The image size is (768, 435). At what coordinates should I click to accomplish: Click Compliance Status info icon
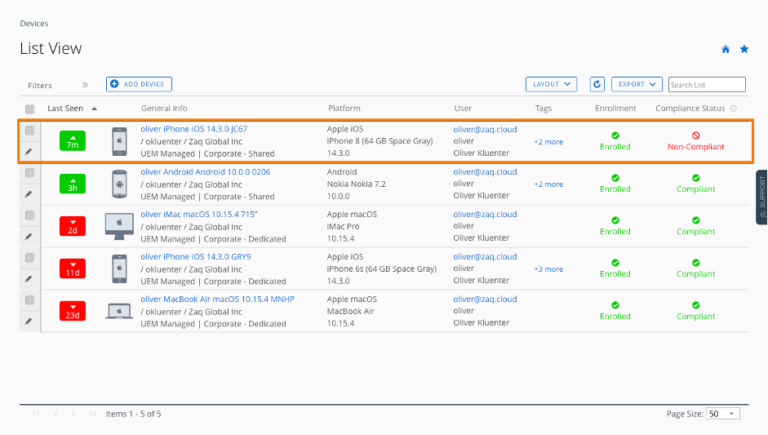[x=733, y=108]
